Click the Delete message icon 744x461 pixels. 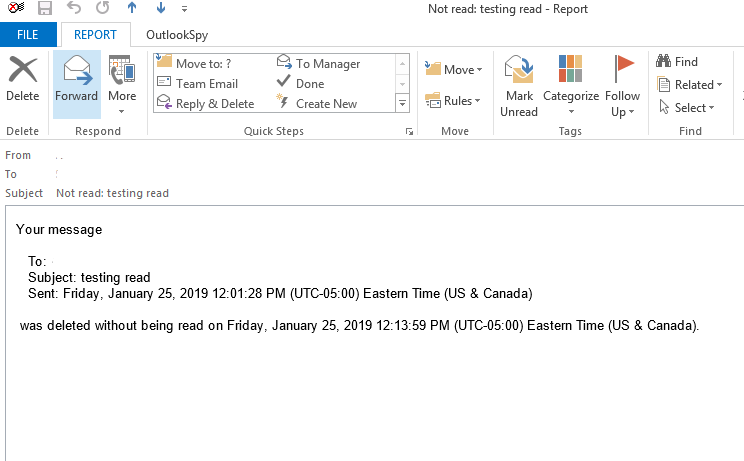tap(22, 79)
